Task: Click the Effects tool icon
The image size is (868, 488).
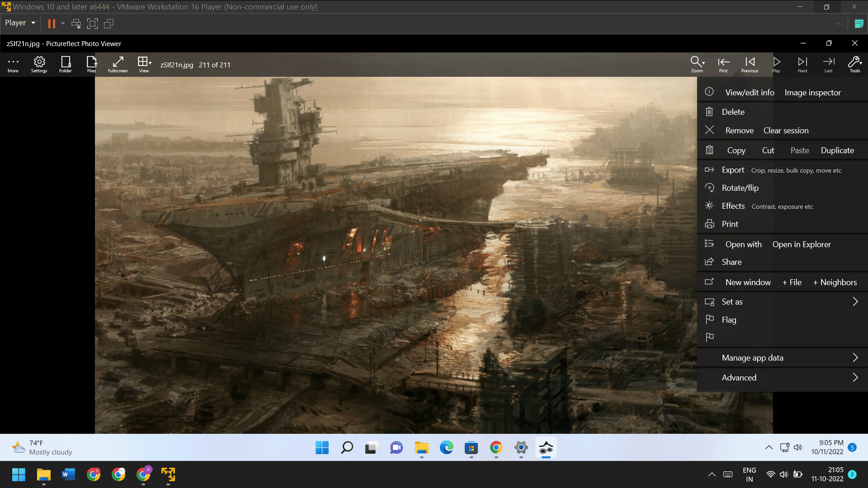Action: pyautogui.click(x=710, y=206)
